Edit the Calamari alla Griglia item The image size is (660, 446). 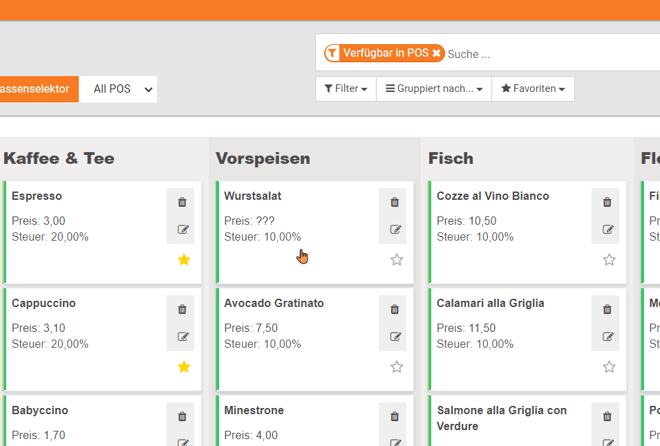[607, 337]
